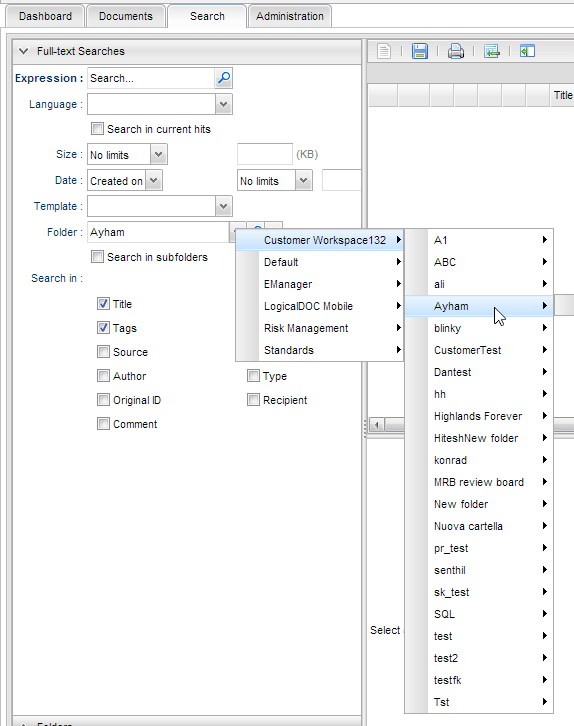The width and height of the screenshot is (574, 726).
Task: Choose testfk folder in submenu
Action: [479, 680]
